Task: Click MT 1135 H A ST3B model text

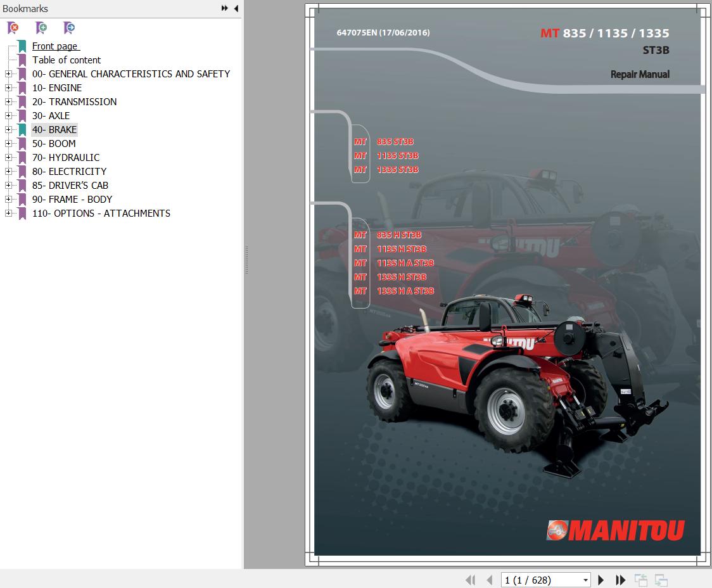Action: pos(393,263)
